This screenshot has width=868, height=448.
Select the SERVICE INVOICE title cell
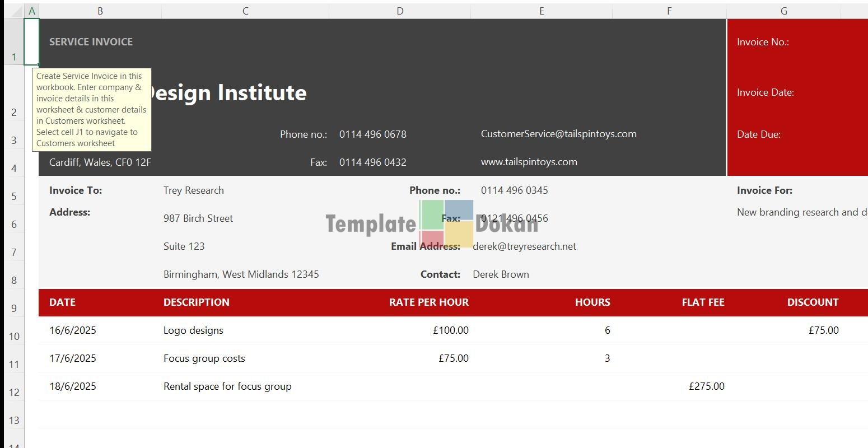91,42
